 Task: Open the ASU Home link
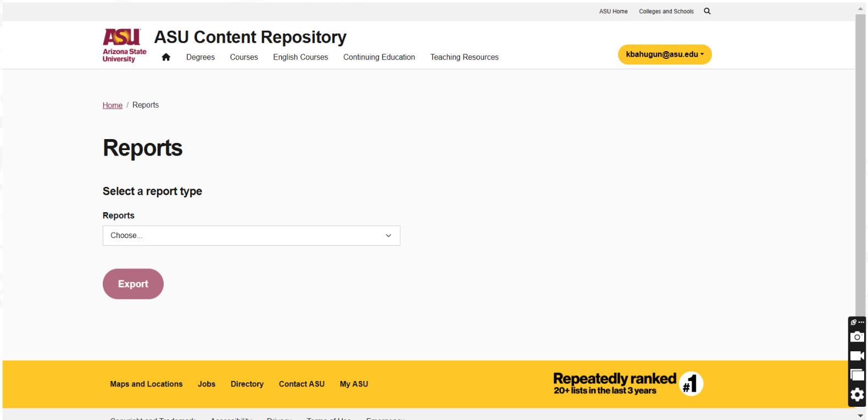pos(613,11)
